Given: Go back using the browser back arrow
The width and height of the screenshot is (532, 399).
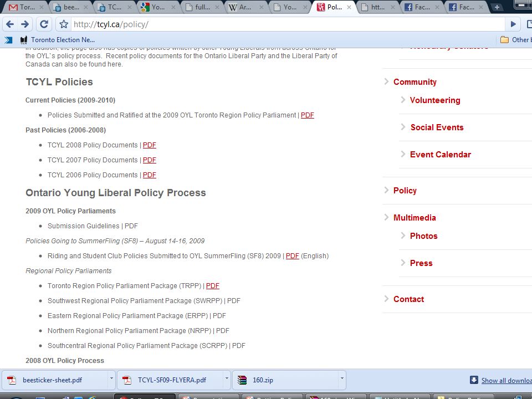Looking at the screenshot, I should [x=10, y=24].
